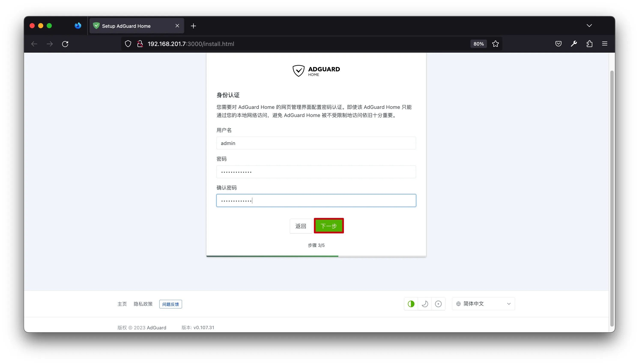Image resolution: width=639 pixels, height=364 pixels.
Task: Open a new tab with plus button
Action: (x=193, y=26)
